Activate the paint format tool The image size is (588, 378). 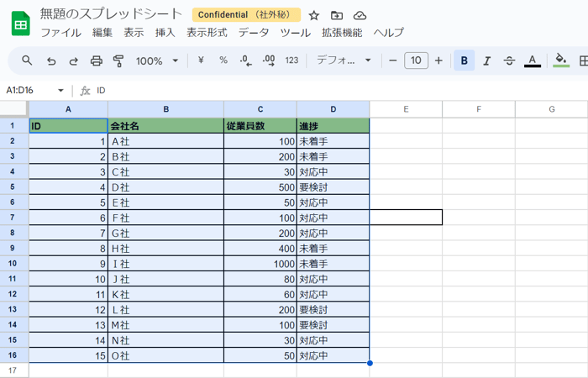[118, 60]
